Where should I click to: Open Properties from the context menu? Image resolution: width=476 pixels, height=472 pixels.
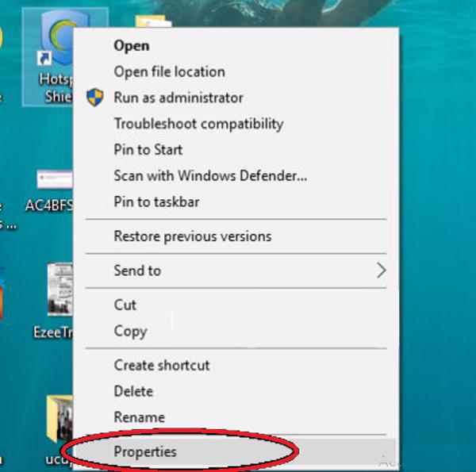tap(145, 451)
